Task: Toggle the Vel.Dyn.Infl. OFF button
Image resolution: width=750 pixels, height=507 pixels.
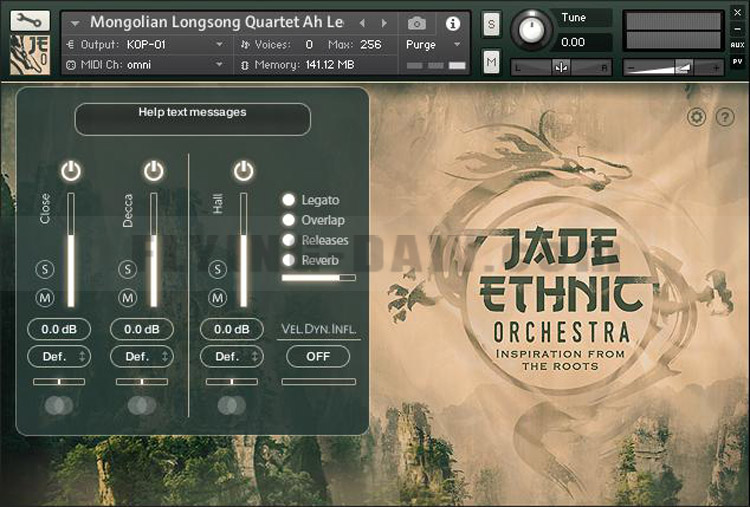Action: click(318, 357)
